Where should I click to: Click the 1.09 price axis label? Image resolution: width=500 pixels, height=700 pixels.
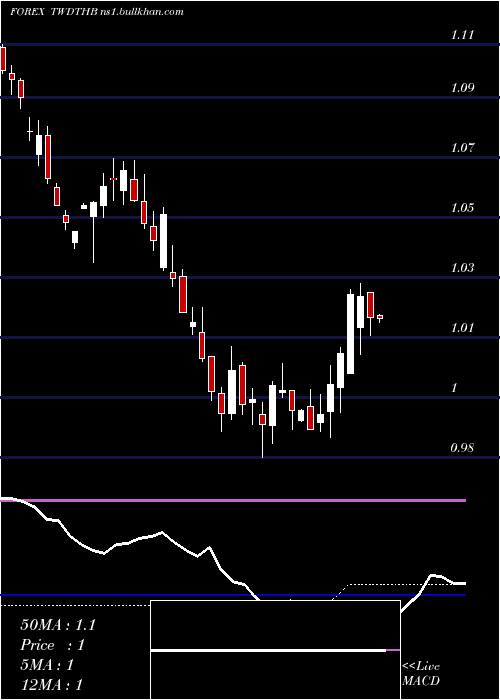pos(462,88)
